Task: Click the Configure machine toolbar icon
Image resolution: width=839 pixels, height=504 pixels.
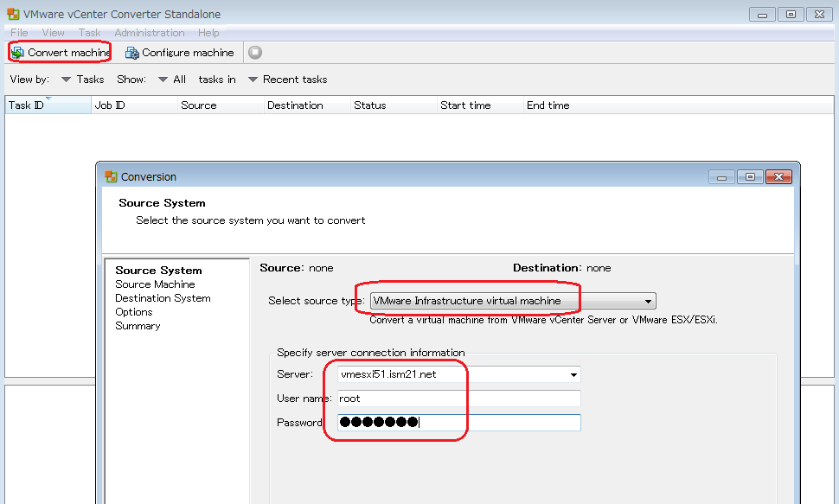Action: click(132, 53)
